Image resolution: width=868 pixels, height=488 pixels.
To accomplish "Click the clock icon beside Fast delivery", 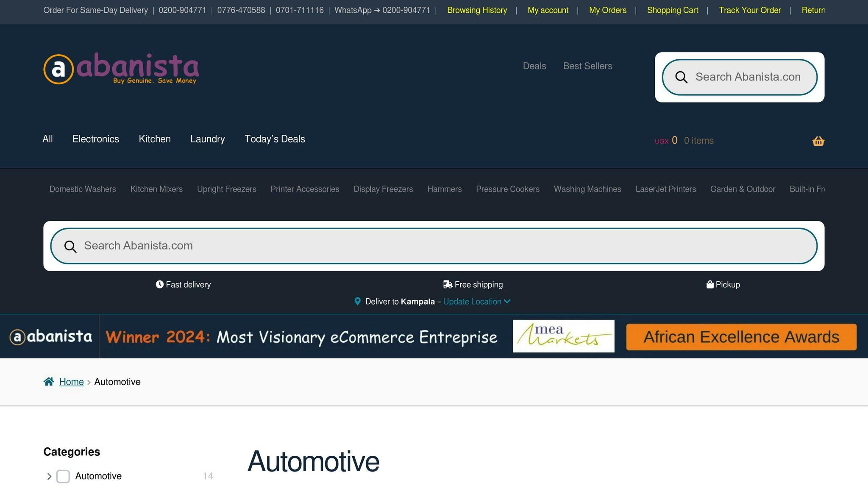I will (x=159, y=284).
